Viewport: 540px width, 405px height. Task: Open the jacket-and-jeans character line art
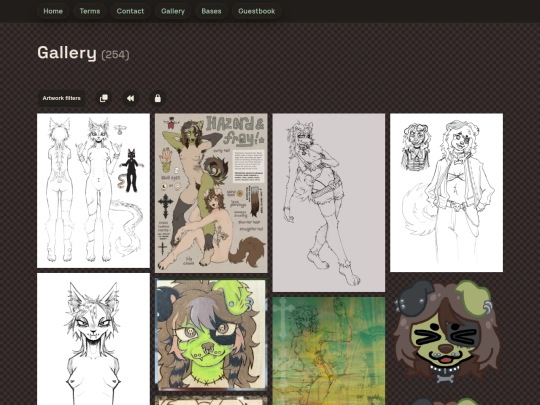(x=446, y=193)
